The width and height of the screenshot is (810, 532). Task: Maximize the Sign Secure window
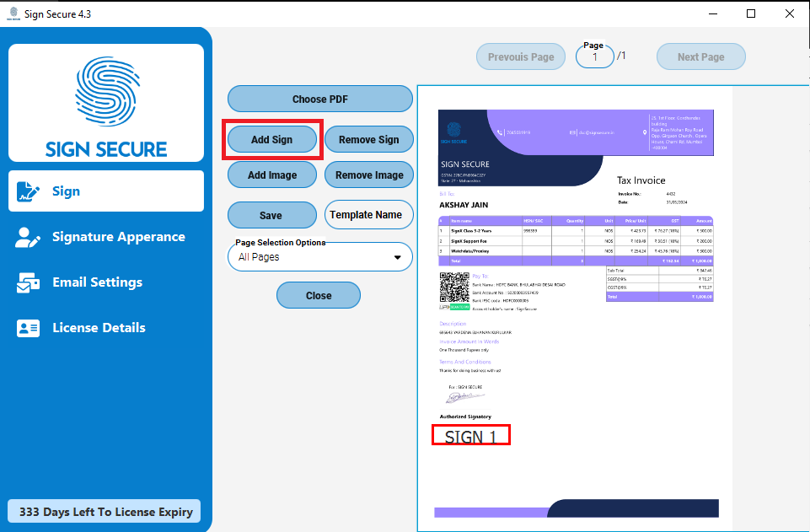point(751,14)
